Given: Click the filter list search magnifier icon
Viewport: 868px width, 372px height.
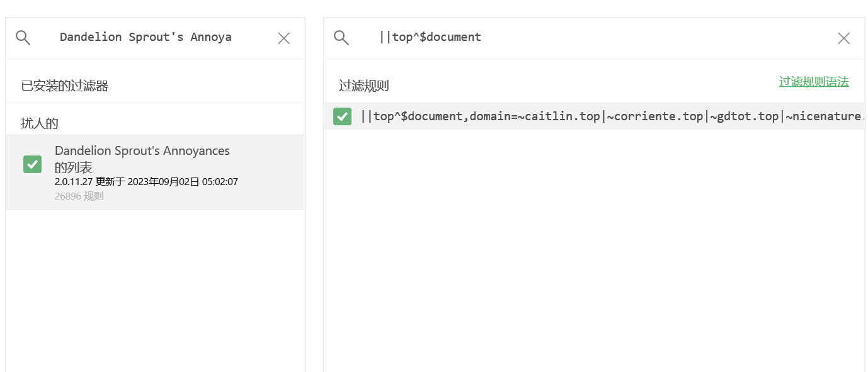Looking at the screenshot, I should [23, 38].
